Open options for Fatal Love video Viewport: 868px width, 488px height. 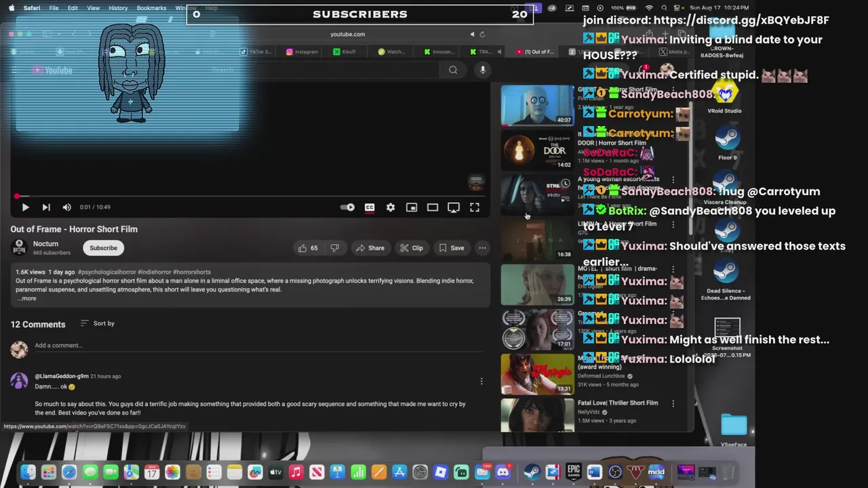point(673,403)
